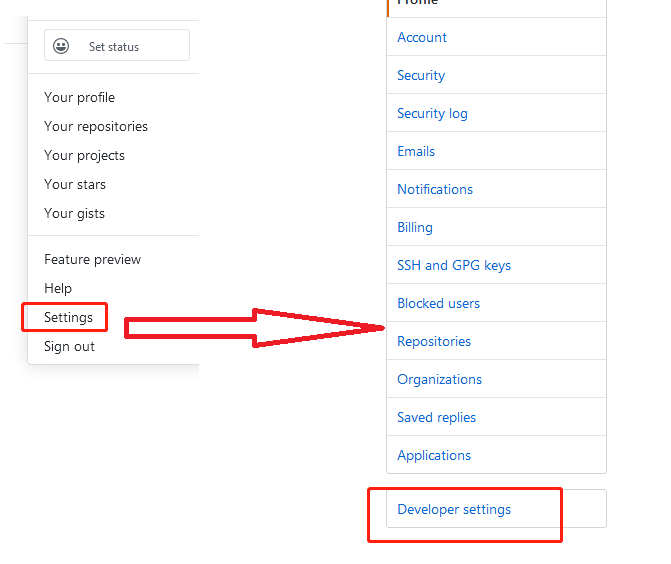Image resolution: width=671 pixels, height=564 pixels.
Task: Open Your stars
Action: (x=75, y=184)
